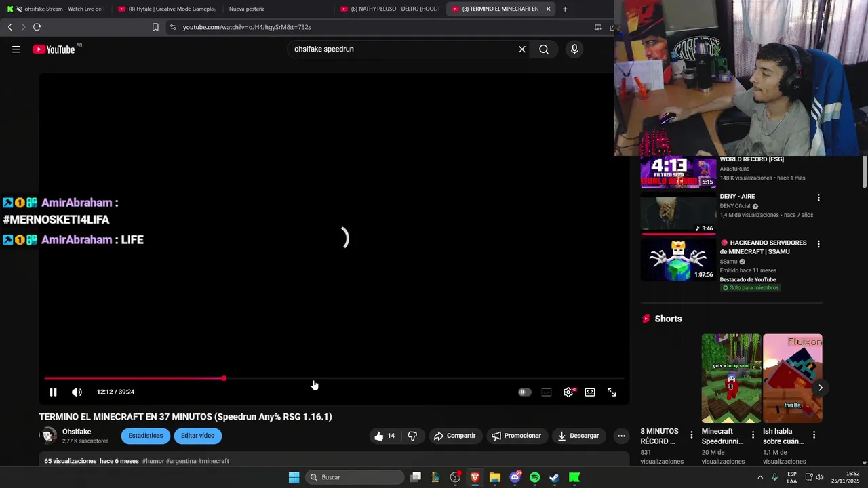Click the Descargar button
The image size is (868, 488).
click(x=578, y=436)
